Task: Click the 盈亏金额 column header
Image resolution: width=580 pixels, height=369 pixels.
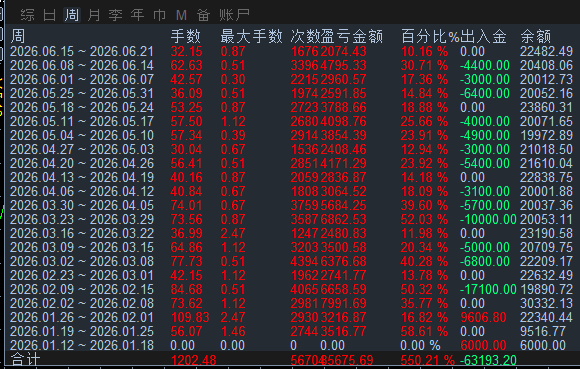Action: (x=352, y=37)
